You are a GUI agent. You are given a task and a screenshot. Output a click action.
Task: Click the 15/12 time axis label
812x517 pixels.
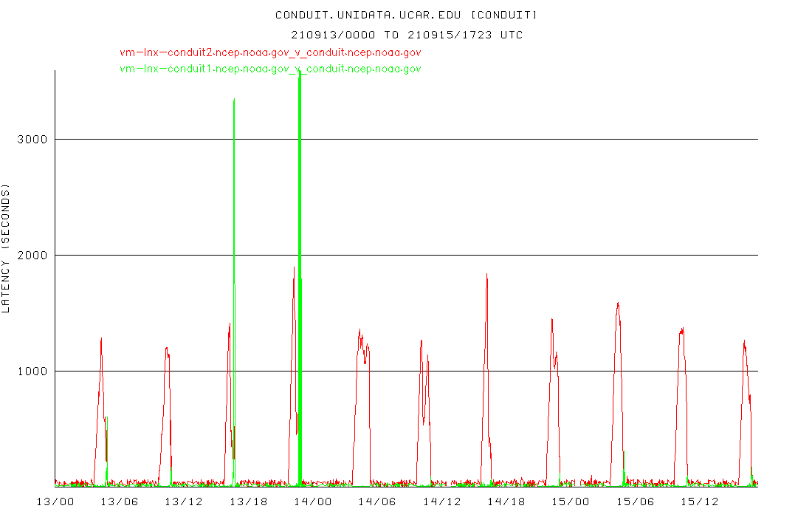click(x=700, y=501)
